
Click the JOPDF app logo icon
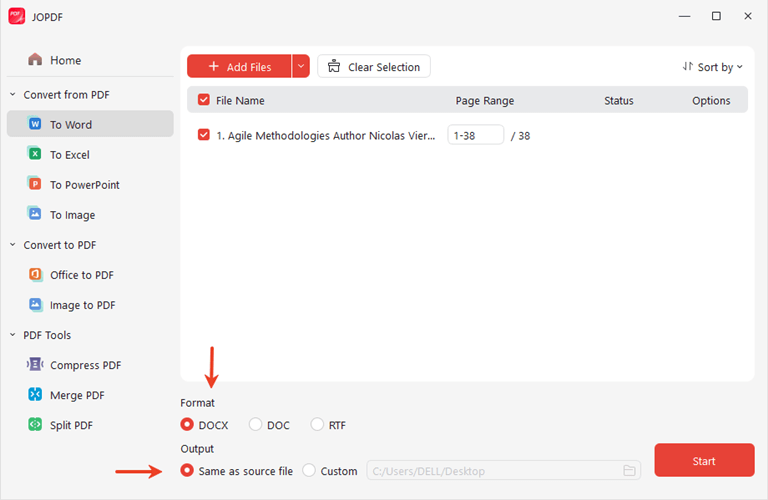pos(16,16)
